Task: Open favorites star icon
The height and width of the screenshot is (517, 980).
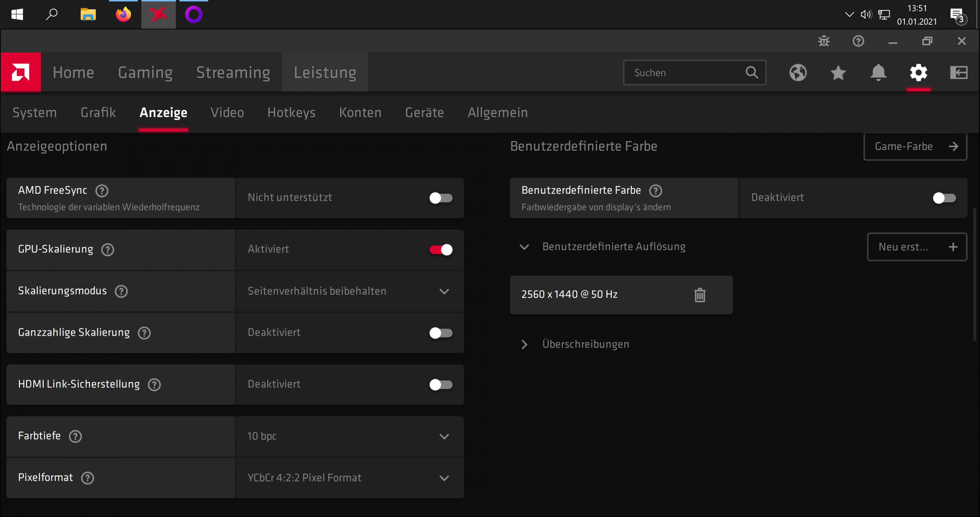Action: [838, 72]
